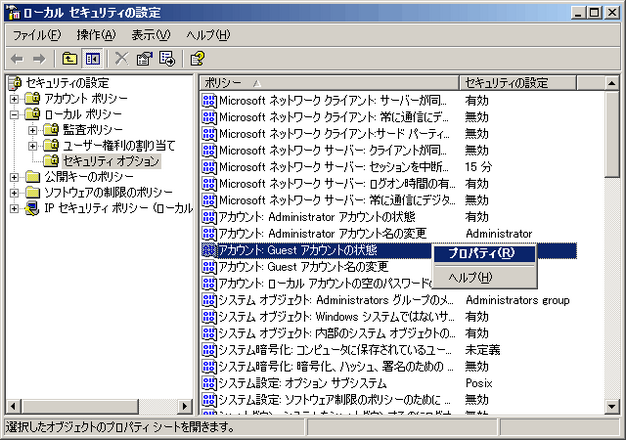Screen dimensions: 626x440
Task: Click policy icon for セッションを中断 row
Action: pos(209,167)
